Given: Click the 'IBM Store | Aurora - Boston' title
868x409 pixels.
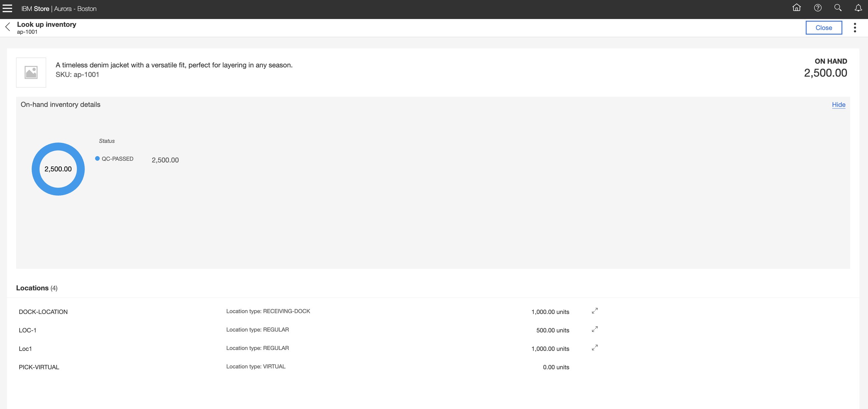Looking at the screenshot, I should (x=59, y=9).
